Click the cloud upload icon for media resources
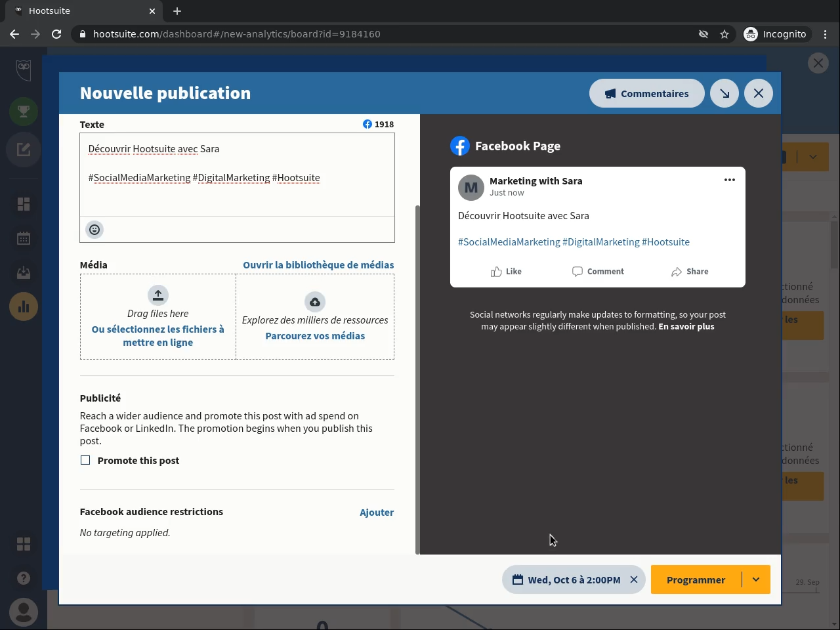840x630 pixels. (x=315, y=302)
